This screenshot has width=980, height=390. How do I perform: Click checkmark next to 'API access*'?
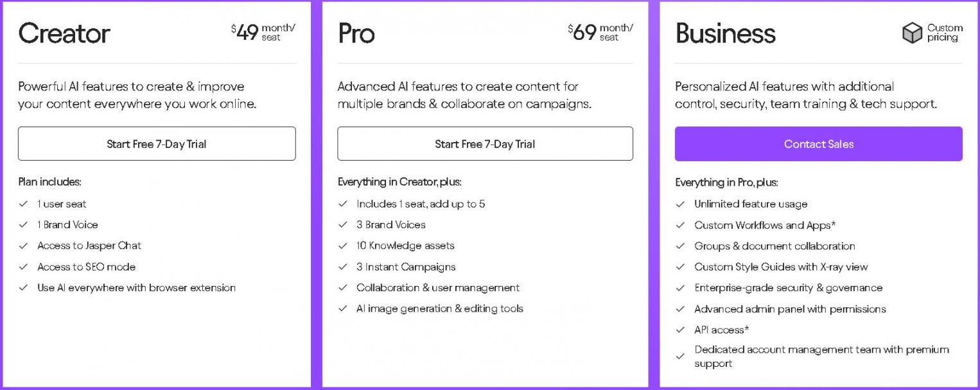coord(681,330)
